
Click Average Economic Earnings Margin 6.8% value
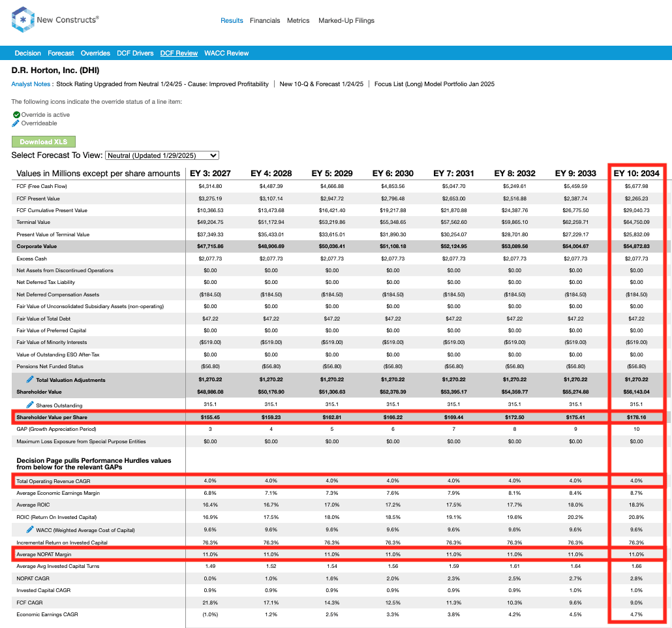[211, 493]
